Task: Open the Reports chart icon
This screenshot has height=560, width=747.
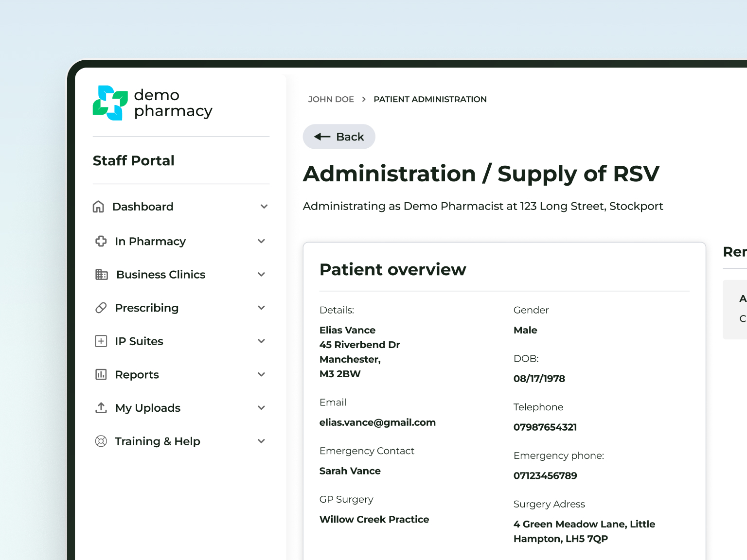Action: [101, 374]
